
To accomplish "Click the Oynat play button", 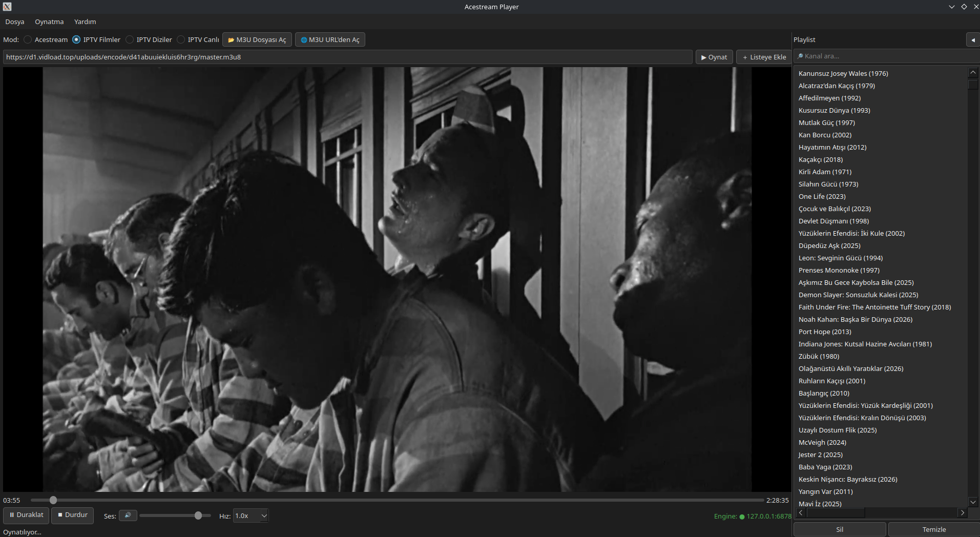I will coord(714,57).
